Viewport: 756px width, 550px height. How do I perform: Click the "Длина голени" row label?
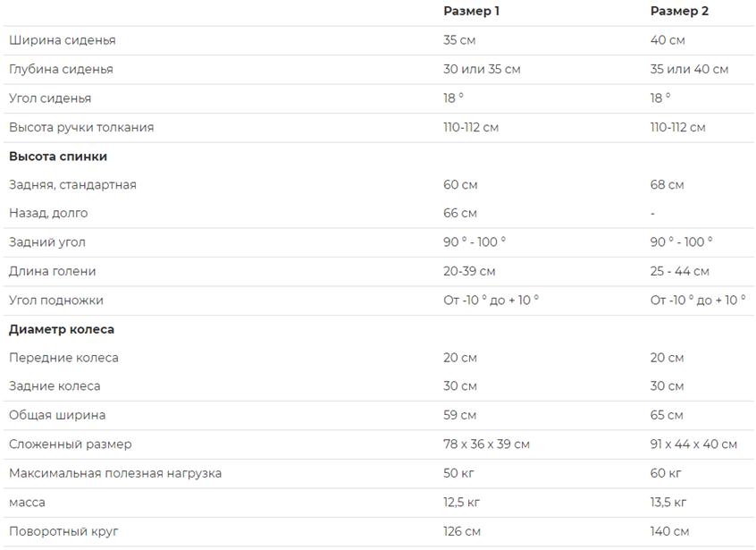click(x=53, y=271)
